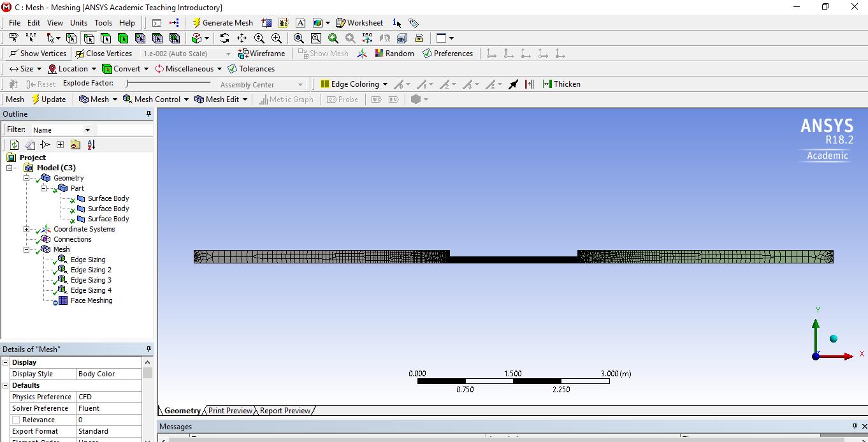Open the Edge Coloring dropdown
The image size is (868, 442).
[x=353, y=84]
